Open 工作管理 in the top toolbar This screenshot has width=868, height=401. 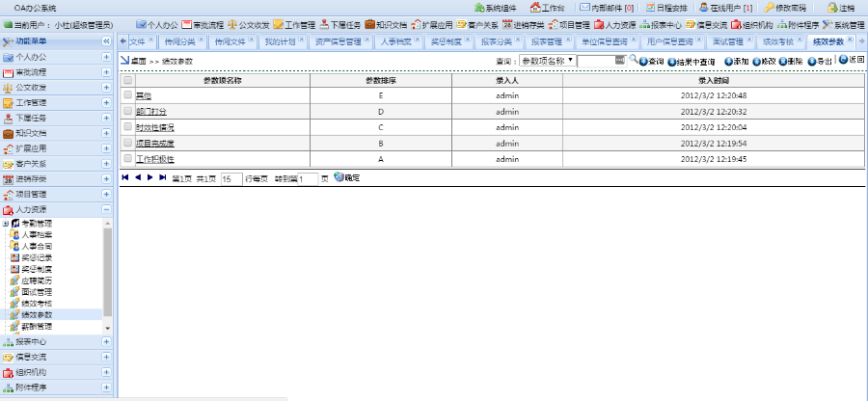[294, 25]
